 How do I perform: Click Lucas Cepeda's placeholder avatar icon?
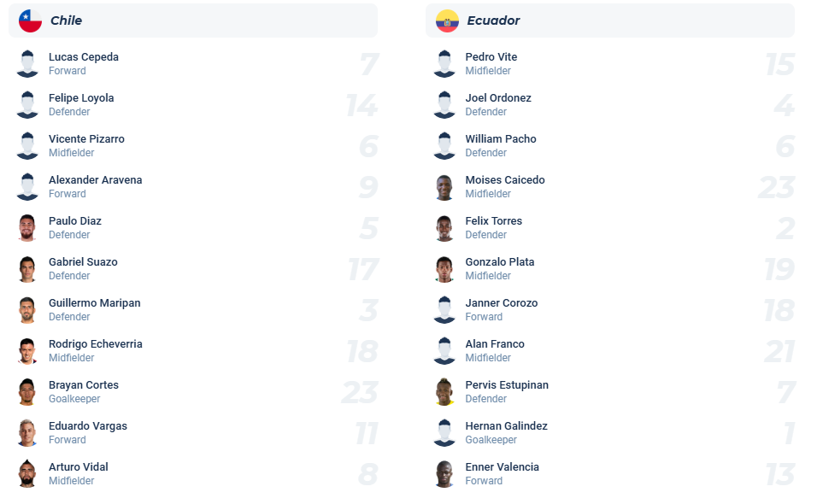tap(27, 64)
